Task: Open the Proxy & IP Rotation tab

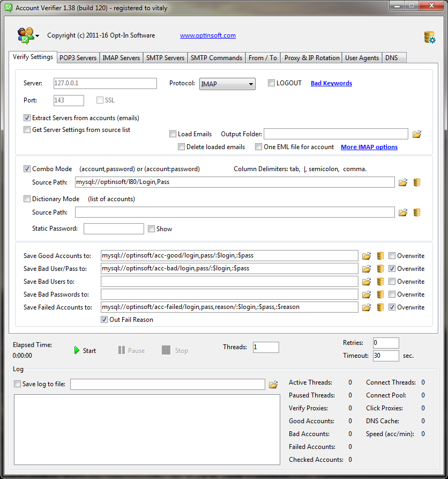Action: 311,58
